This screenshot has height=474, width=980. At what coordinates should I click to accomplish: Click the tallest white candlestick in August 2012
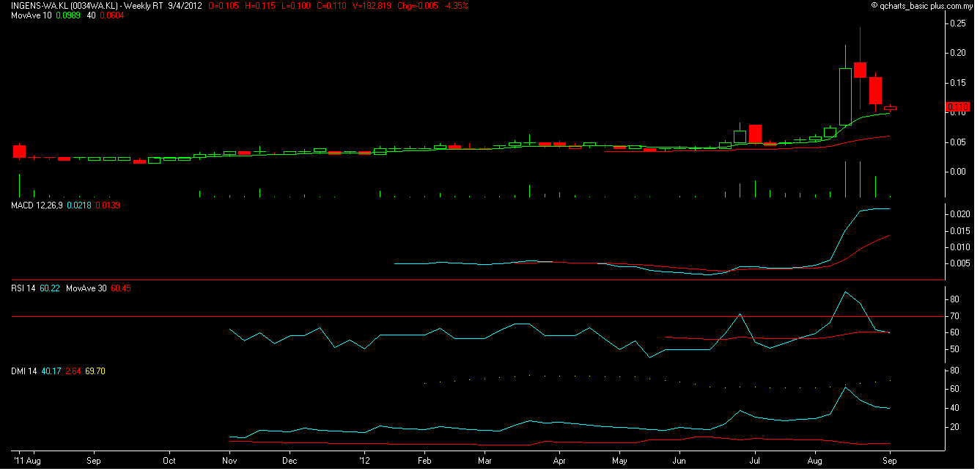(845, 96)
